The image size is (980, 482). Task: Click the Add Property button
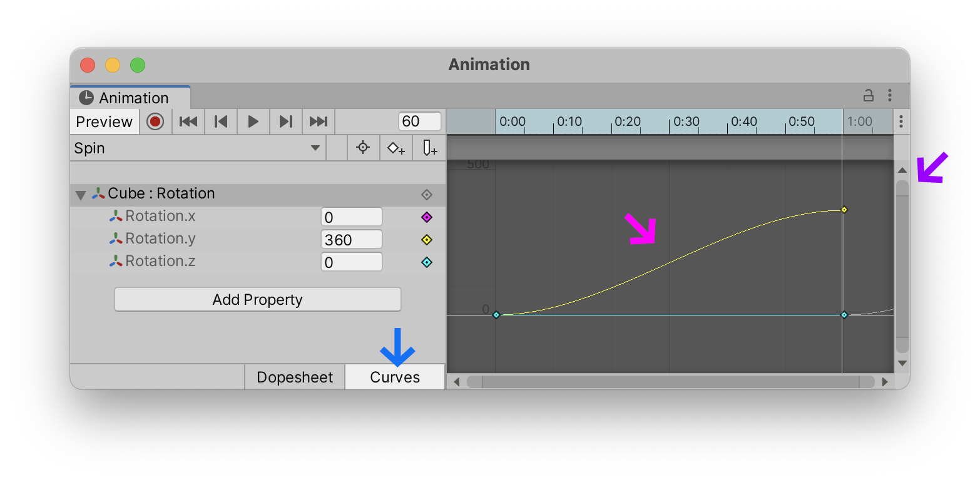pos(257,299)
